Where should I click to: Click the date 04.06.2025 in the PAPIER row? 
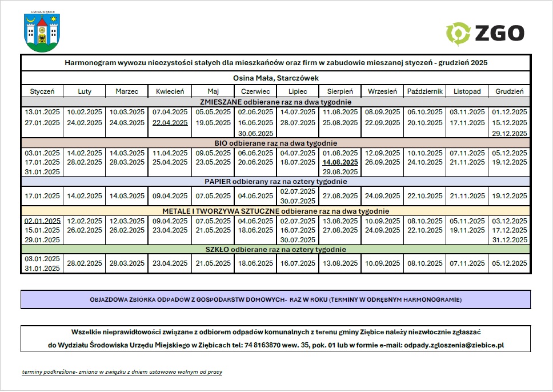coord(255,196)
